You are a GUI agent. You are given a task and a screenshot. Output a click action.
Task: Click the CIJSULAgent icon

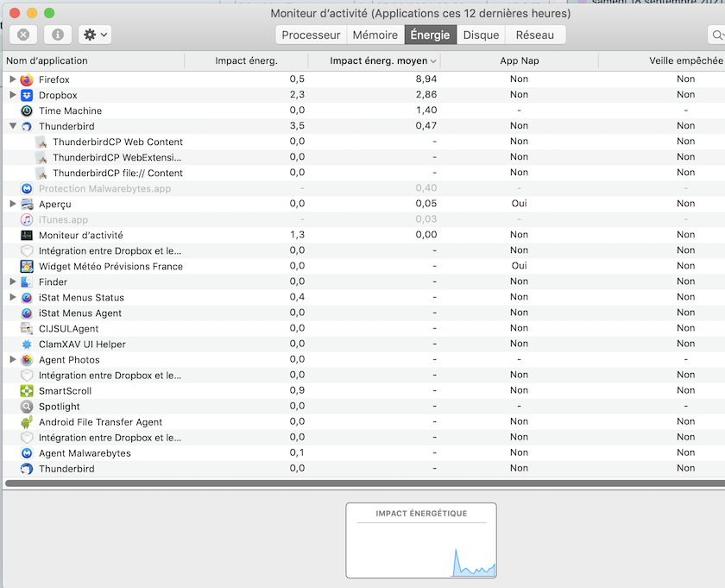27,328
